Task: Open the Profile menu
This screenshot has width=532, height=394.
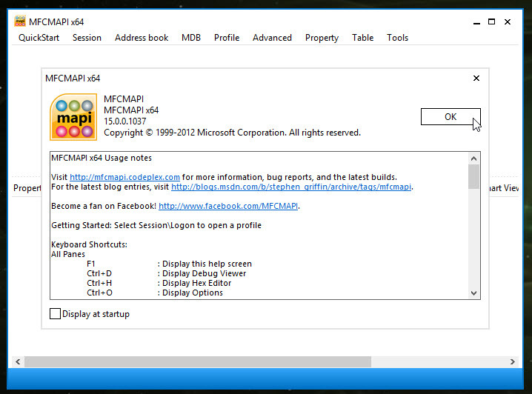Action: pos(227,38)
